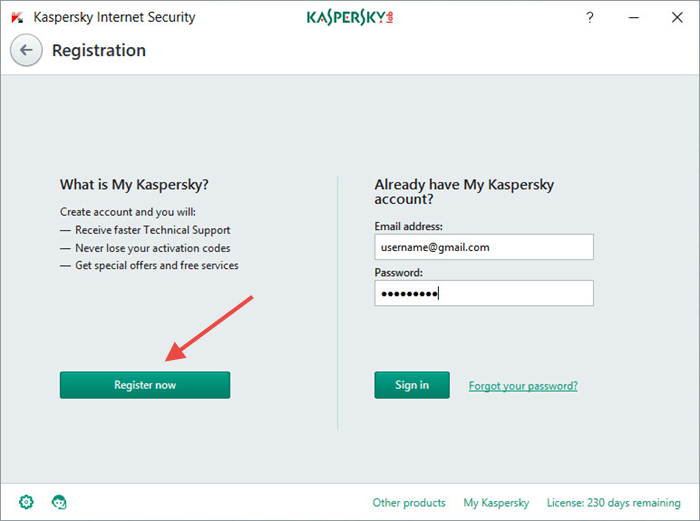The image size is (700, 521).
Task: Go back using the arrow beside Registration
Action: 26,50
